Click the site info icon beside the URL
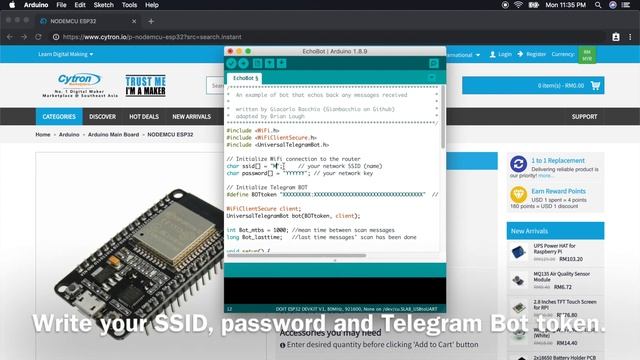The height and width of the screenshot is (360, 640). pyautogui.click(x=56, y=37)
